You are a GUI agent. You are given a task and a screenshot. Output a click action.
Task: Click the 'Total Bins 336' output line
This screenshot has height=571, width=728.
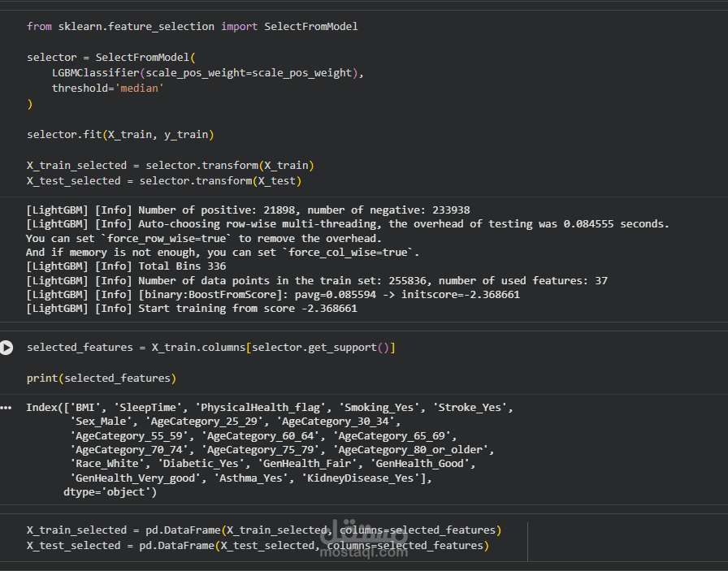point(126,266)
